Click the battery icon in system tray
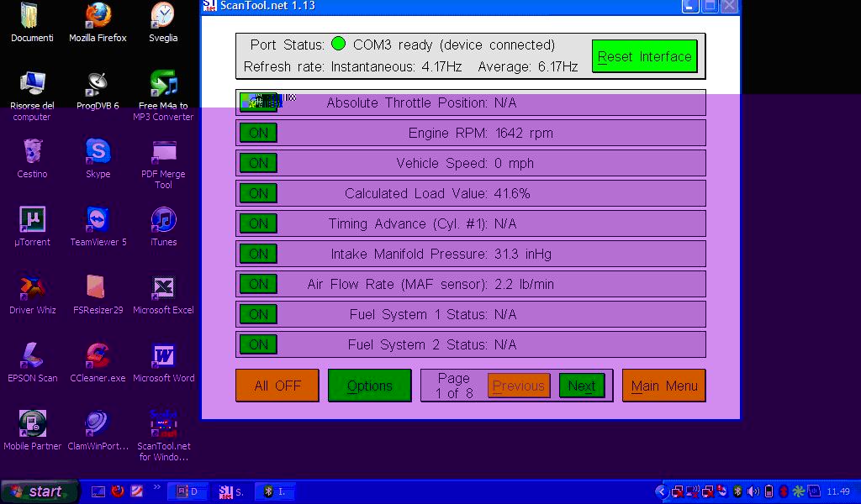 click(769, 491)
